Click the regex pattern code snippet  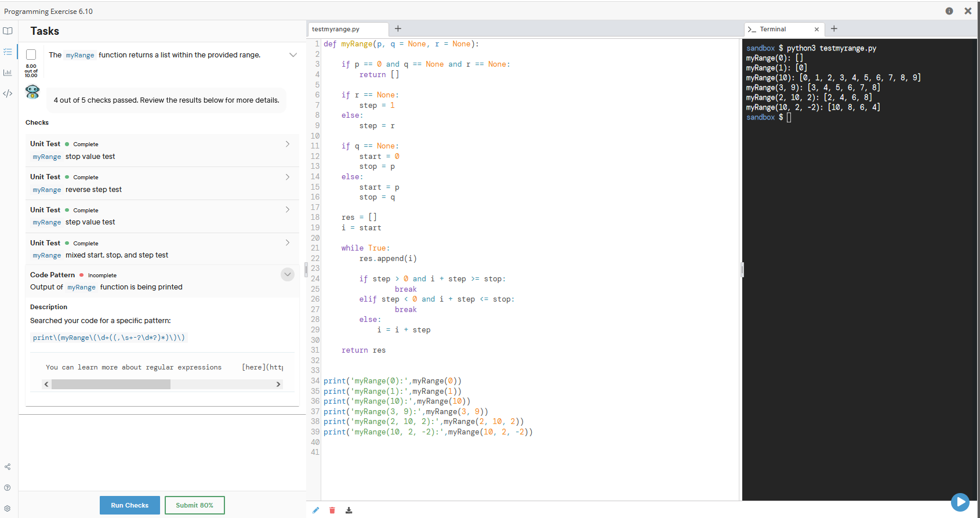[109, 338]
